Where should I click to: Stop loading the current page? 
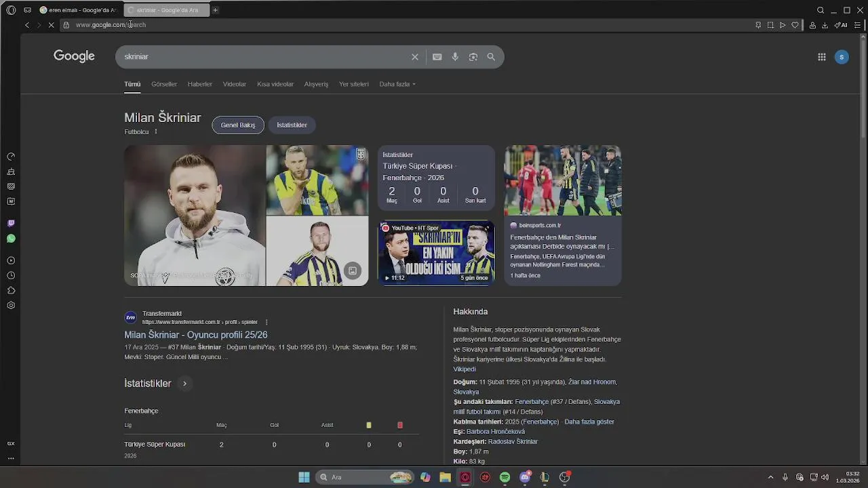tap(52, 25)
